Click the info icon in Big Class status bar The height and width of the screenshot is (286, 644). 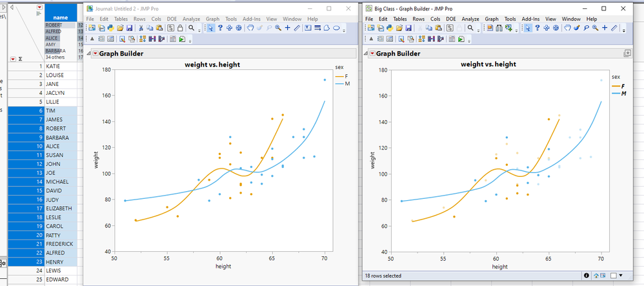(x=586, y=275)
